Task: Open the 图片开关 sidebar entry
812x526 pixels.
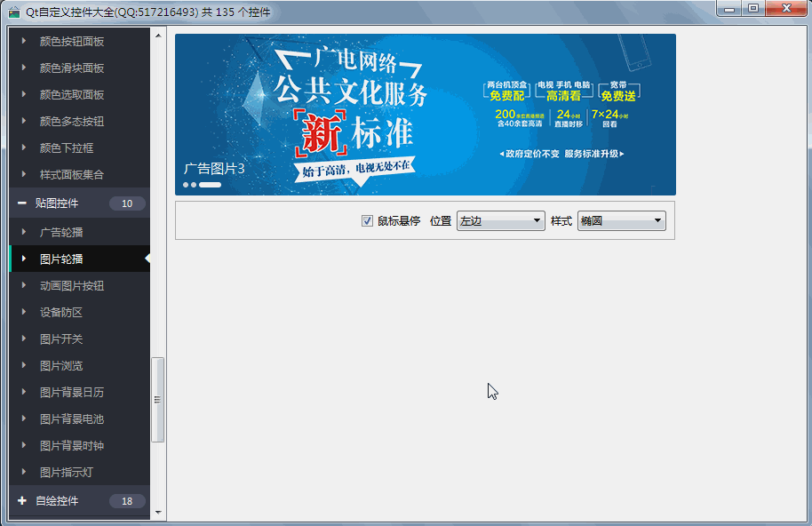Action: pyautogui.click(x=61, y=339)
